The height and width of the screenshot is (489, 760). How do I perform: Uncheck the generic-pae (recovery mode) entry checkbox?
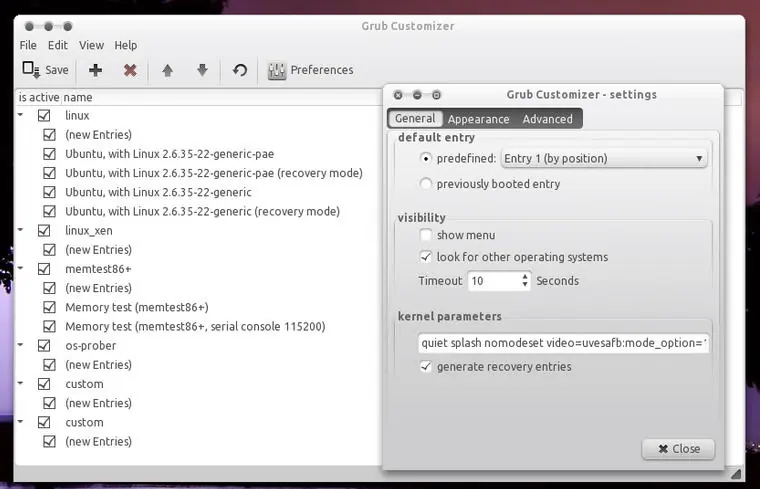[49, 173]
